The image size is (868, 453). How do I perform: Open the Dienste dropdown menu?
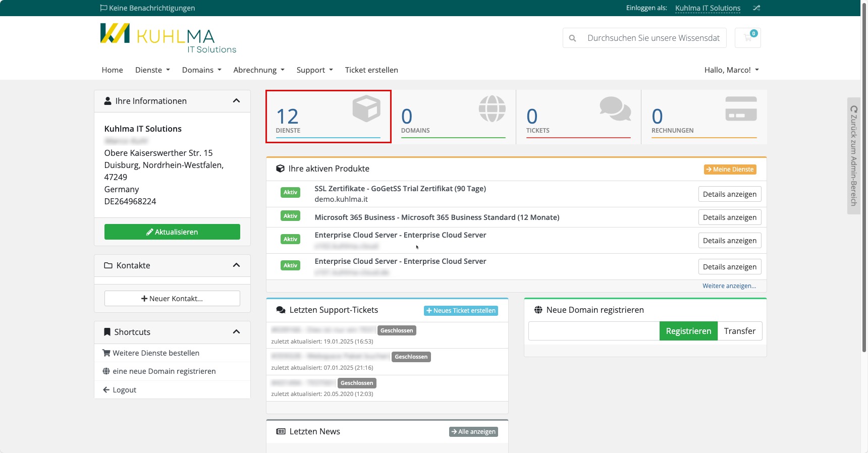click(x=152, y=70)
